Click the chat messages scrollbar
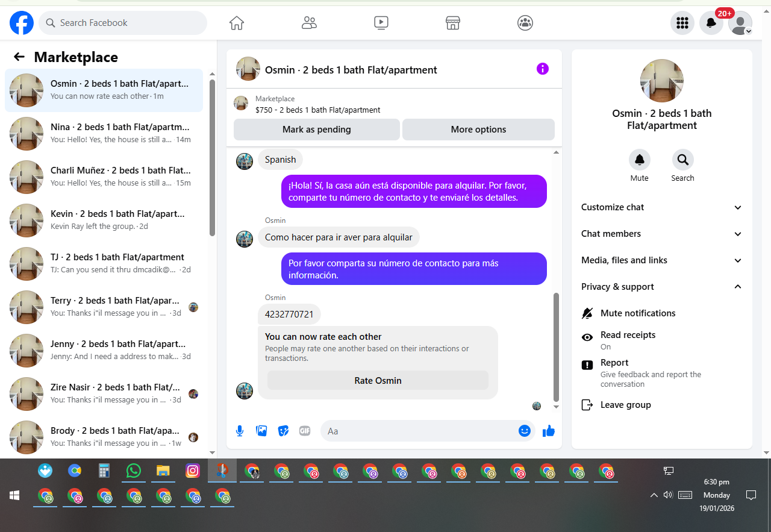 tap(556, 348)
